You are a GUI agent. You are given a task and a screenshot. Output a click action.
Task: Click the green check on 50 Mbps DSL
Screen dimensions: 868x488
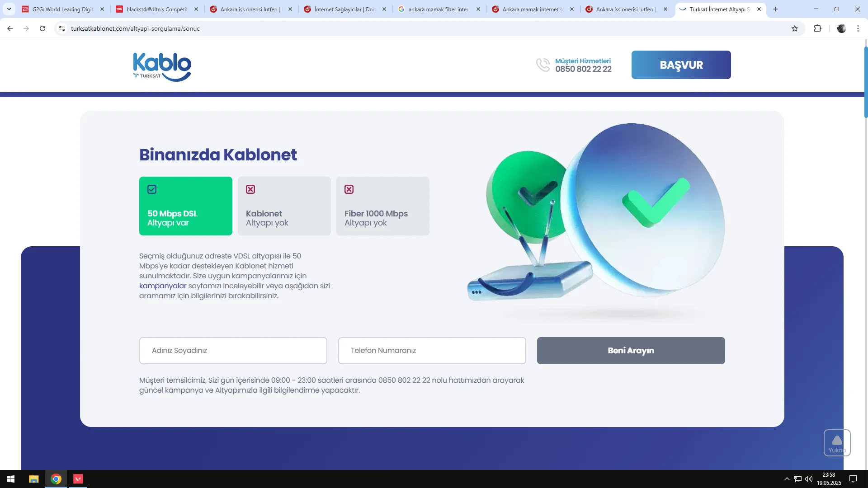152,189
